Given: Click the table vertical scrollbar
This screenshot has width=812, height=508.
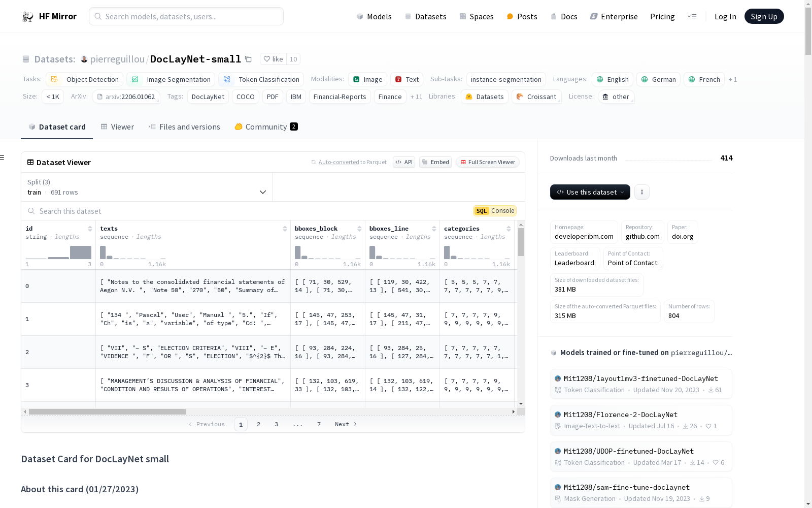Looking at the screenshot, I should (521, 242).
